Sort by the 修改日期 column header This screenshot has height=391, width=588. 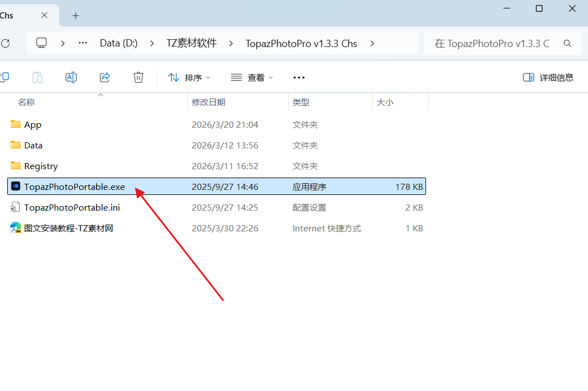click(209, 103)
